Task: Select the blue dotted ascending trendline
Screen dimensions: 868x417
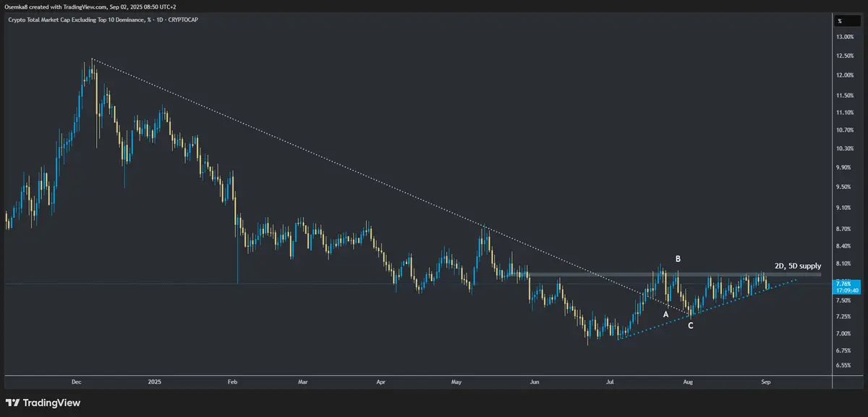Action: [x=707, y=308]
